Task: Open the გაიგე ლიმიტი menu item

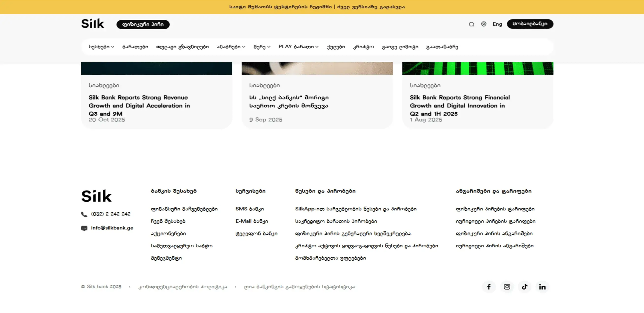Action: pos(400,47)
